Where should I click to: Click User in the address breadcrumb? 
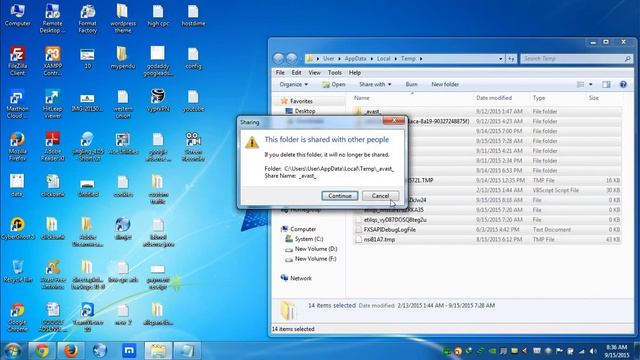click(329, 59)
